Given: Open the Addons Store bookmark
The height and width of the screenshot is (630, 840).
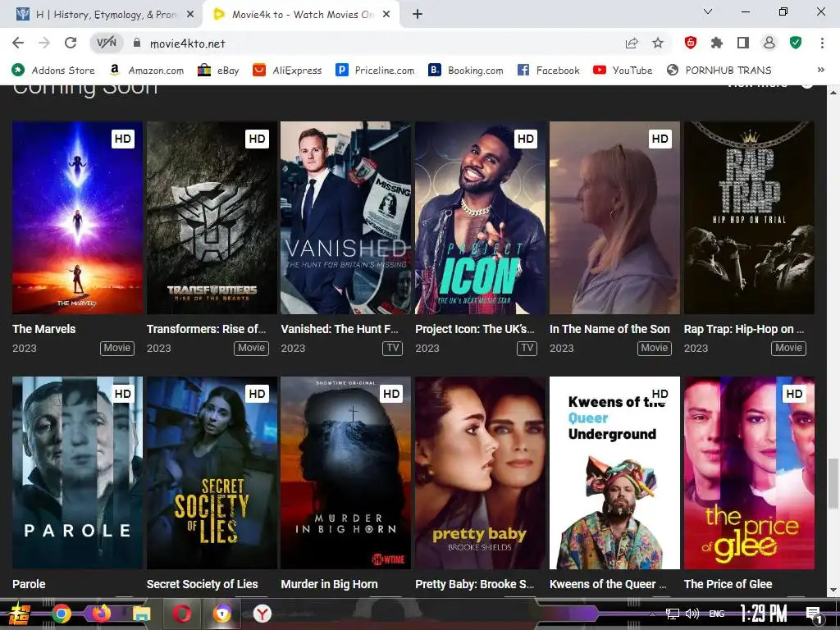Looking at the screenshot, I should [x=53, y=71].
